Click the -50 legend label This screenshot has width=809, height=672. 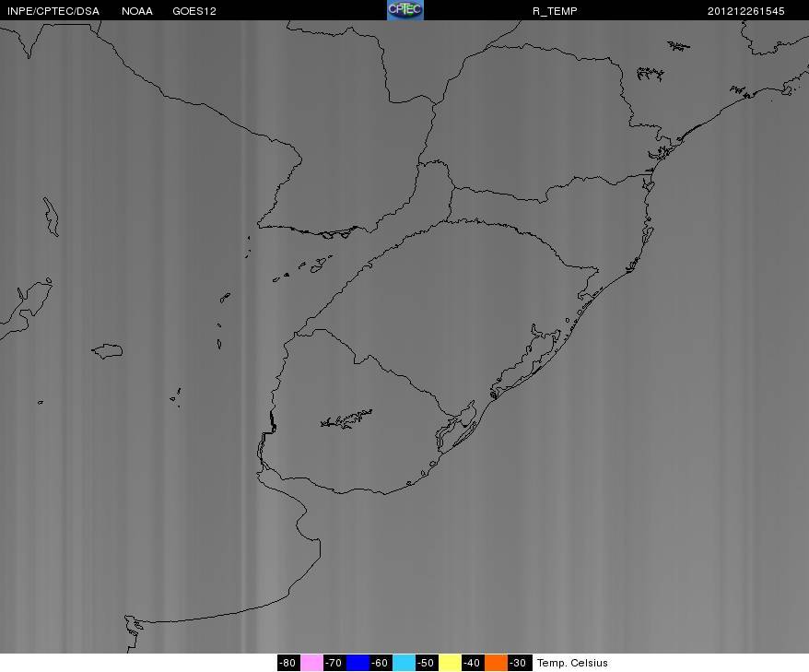(427, 663)
